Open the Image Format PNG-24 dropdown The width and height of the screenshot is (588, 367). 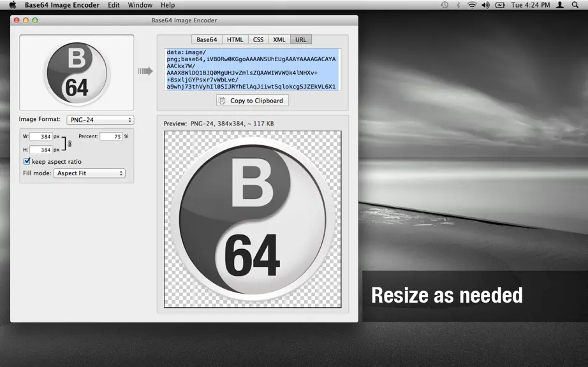(100, 120)
